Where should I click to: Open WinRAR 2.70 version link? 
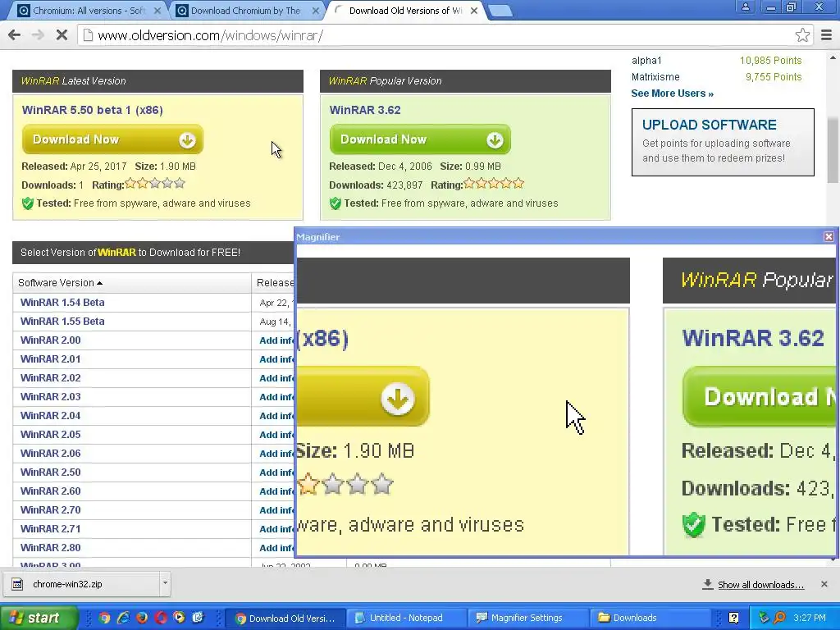pyautogui.click(x=50, y=510)
